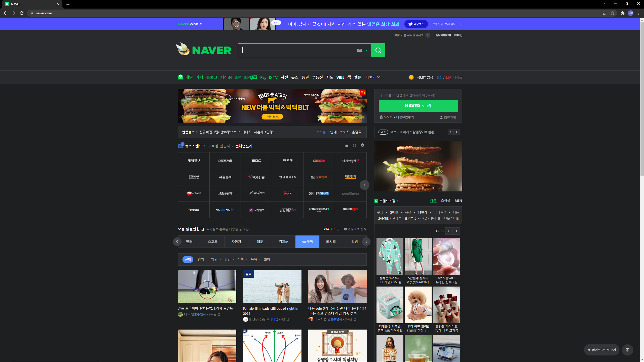Viewport: 644px width, 362px height.
Task: Open the on-screen keyboard icon in search box
Action: point(359,50)
